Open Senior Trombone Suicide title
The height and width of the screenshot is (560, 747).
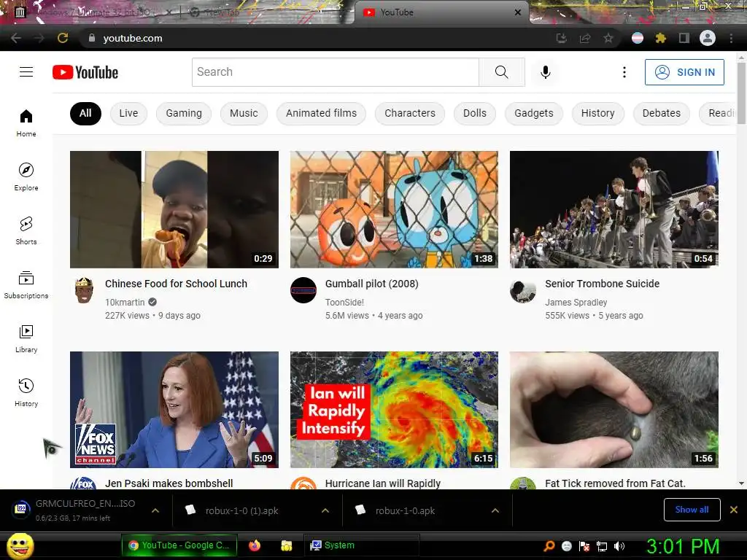pos(602,284)
